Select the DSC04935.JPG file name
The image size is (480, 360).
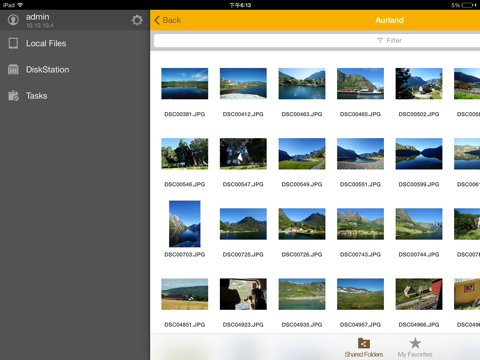coord(302,325)
